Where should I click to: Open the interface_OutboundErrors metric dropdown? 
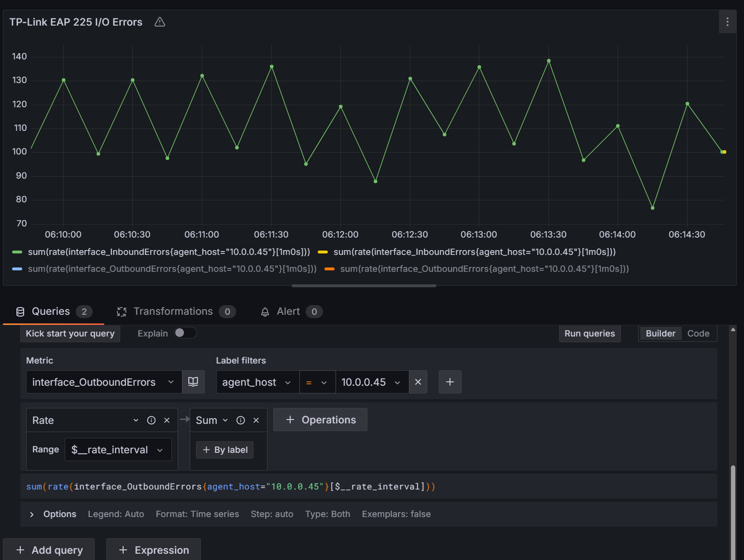point(103,382)
